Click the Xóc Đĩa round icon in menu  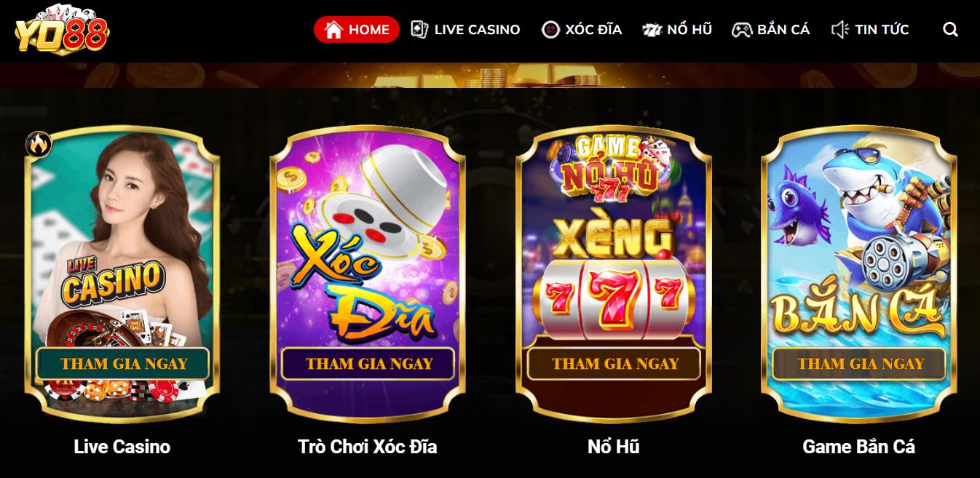point(550,30)
